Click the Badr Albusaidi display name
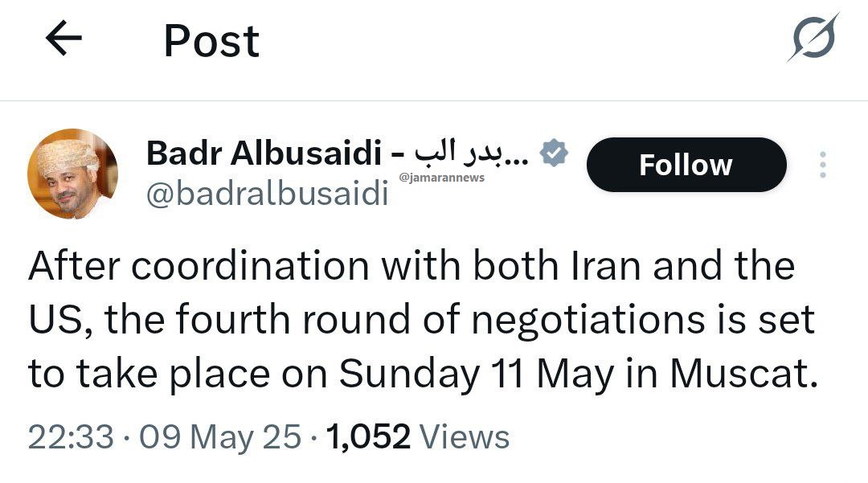 point(263,153)
